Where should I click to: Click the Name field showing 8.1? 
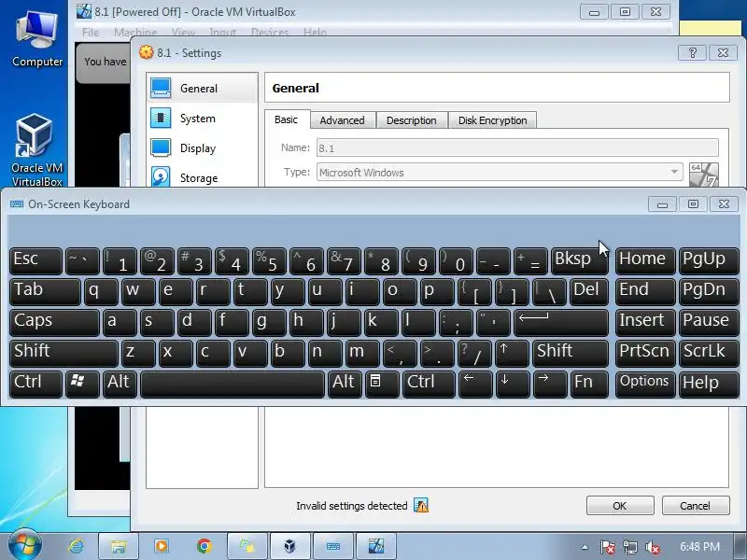(517, 147)
